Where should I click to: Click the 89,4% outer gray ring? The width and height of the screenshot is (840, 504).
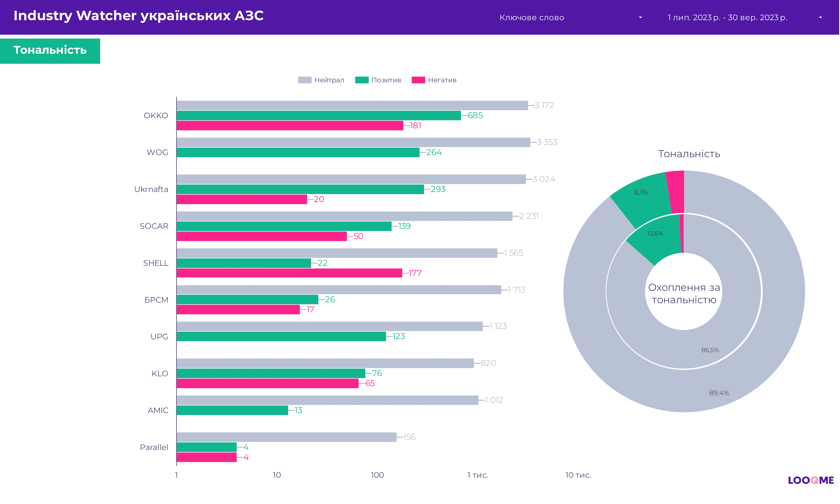click(719, 393)
